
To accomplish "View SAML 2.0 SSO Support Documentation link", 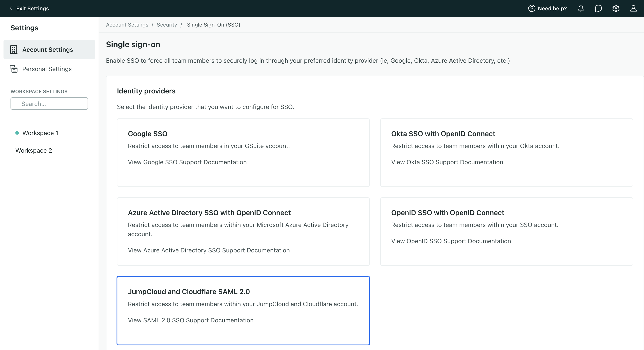I will tap(191, 320).
